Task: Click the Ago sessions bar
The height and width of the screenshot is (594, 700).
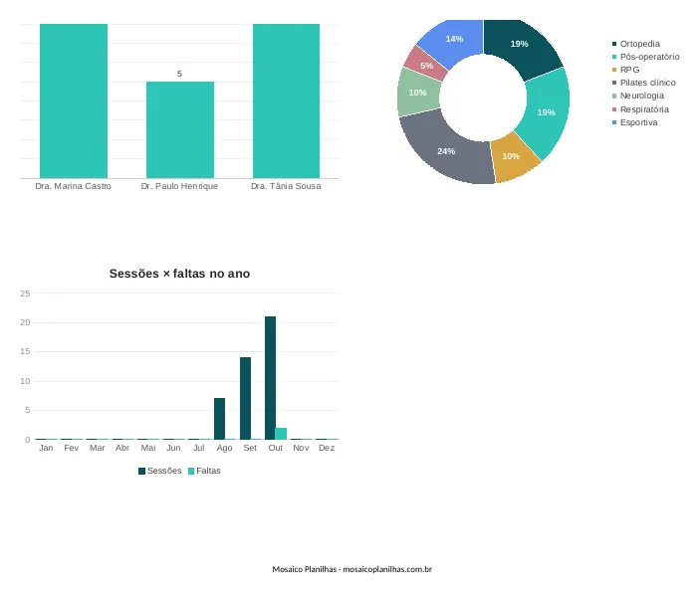Action: [x=220, y=419]
